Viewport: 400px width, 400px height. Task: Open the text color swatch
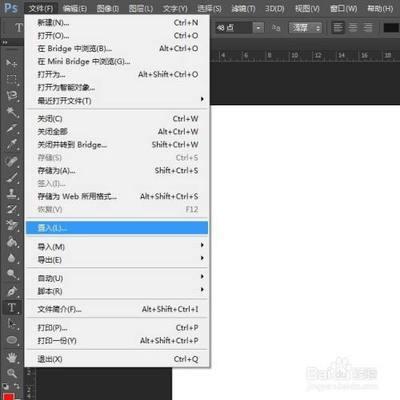point(391,28)
